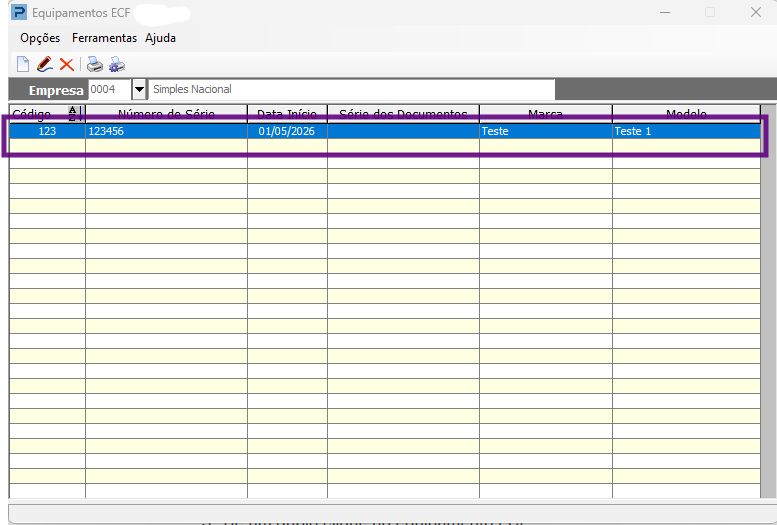The width and height of the screenshot is (777, 525).
Task: Click the 01/05/2026 date cell
Action: tap(287, 131)
